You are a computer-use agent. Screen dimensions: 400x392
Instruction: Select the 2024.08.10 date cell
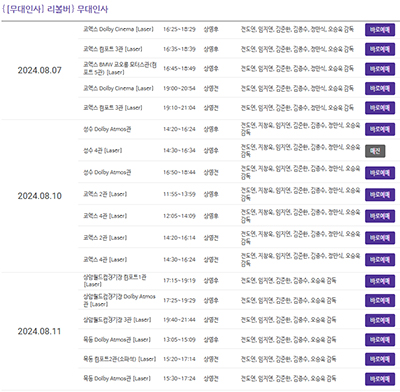tap(39, 196)
